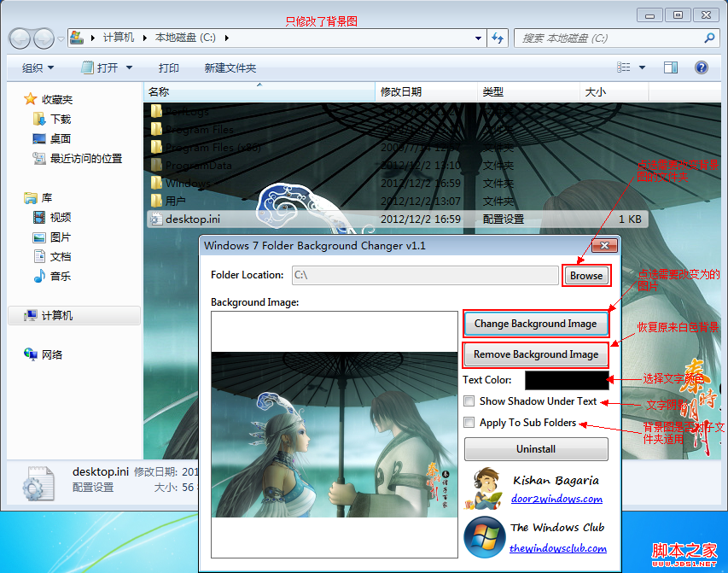Open Help via the question mark icon
Screen dimensions: 728x573
point(702,67)
